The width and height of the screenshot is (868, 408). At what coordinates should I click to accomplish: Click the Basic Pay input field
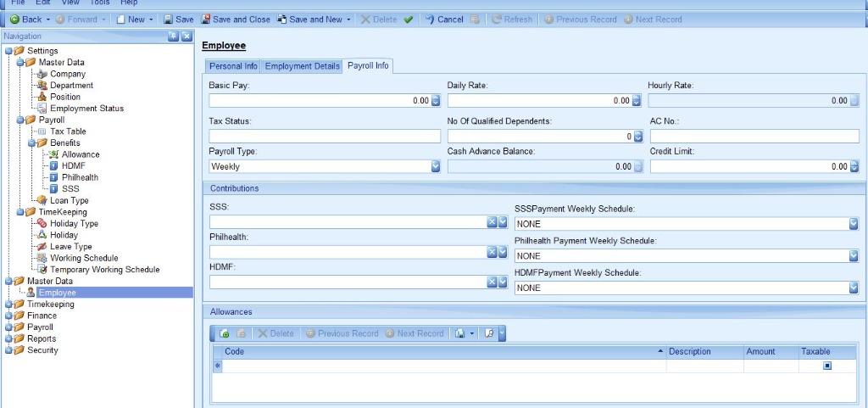pyautogui.click(x=320, y=101)
